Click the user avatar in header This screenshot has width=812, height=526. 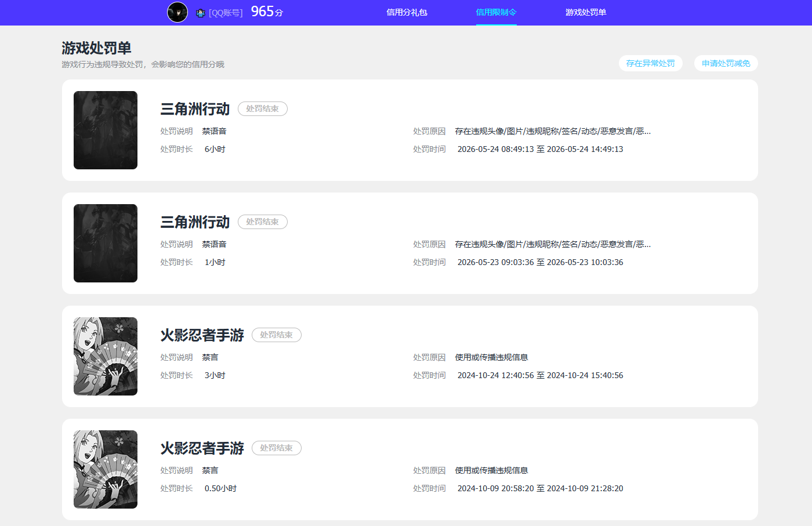coord(177,12)
